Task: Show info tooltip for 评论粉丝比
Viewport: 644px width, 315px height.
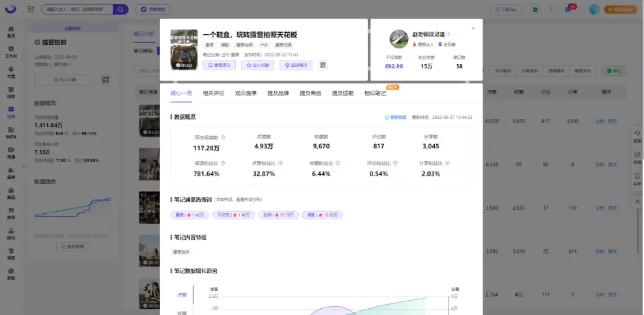Action: (x=395, y=163)
